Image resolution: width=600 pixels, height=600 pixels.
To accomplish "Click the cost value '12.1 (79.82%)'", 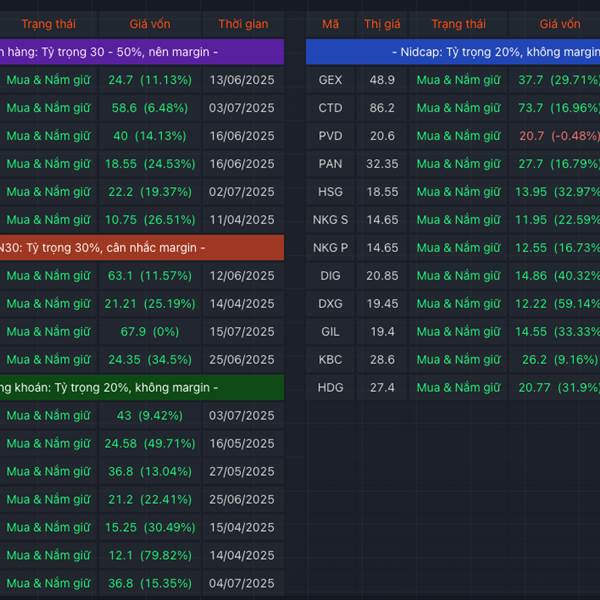I will click(150, 555).
